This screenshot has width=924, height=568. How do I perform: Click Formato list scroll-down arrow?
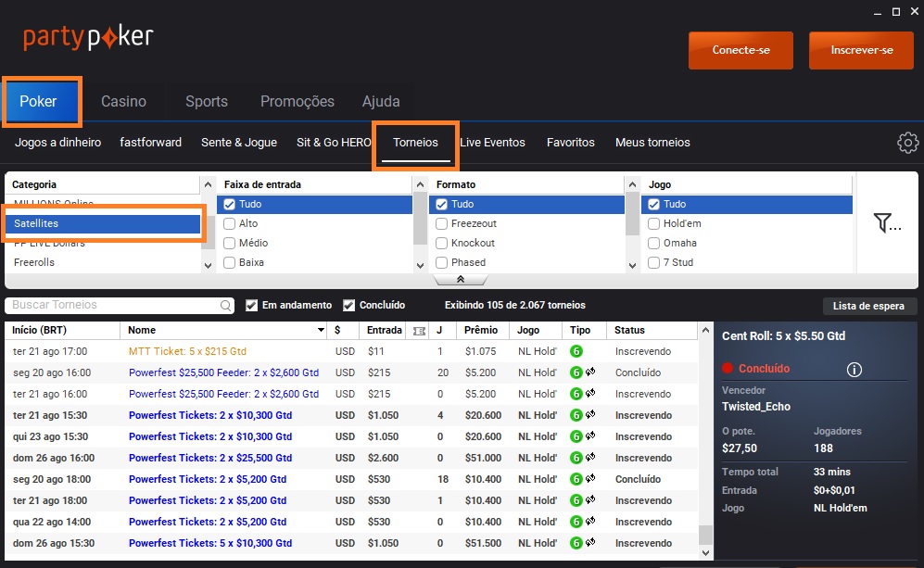tap(632, 266)
